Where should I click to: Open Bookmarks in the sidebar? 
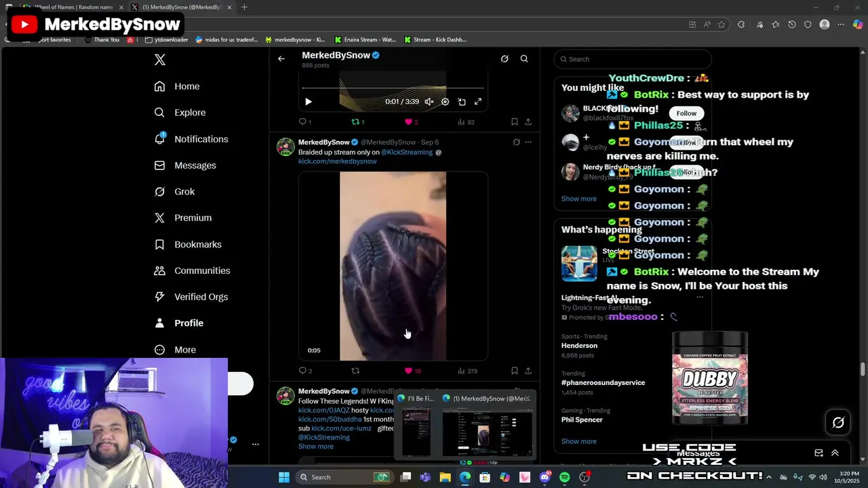(x=188, y=244)
